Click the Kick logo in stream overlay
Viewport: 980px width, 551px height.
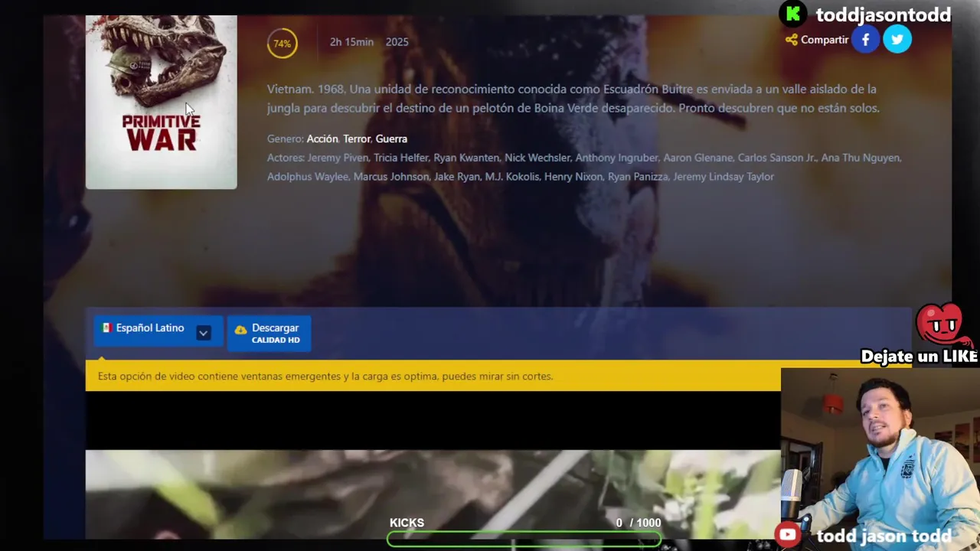coord(793,14)
